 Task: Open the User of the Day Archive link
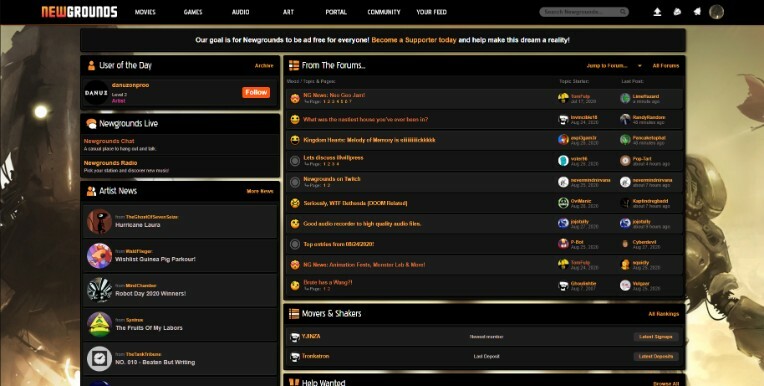pyautogui.click(x=264, y=66)
